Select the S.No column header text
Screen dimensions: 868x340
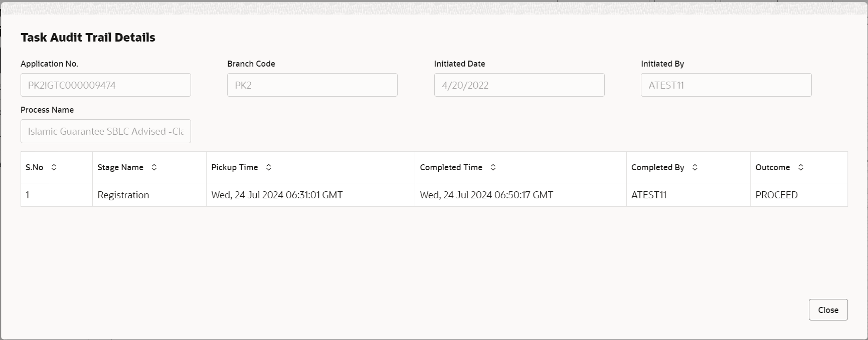tap(35, 167)
